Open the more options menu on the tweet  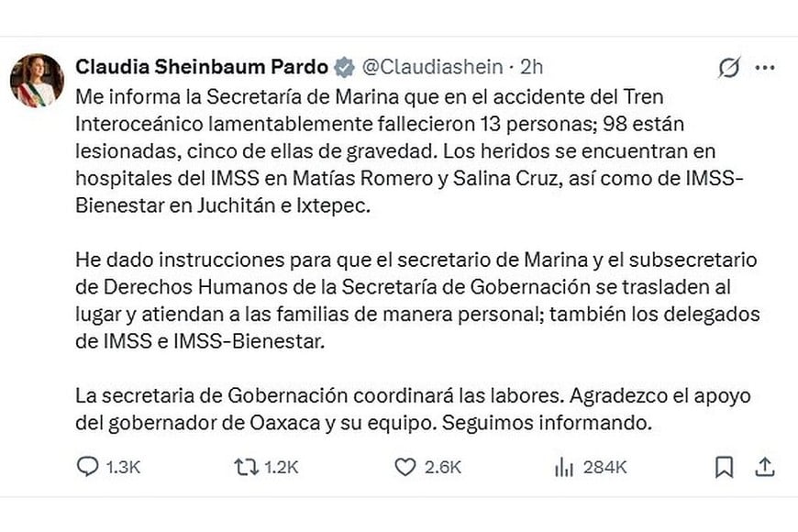coord(767,66)
